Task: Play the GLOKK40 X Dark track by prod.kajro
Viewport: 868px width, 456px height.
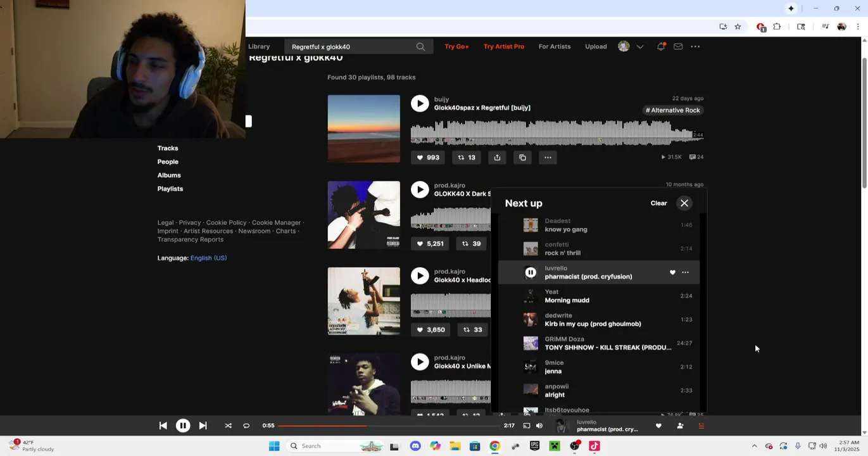Action: pyautogui.click(x=420, y=189)
